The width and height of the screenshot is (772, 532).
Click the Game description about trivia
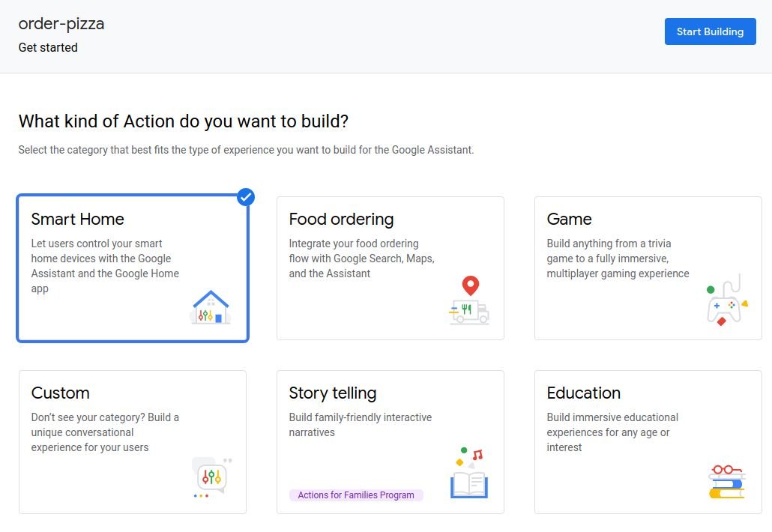[x=618, y=259]
